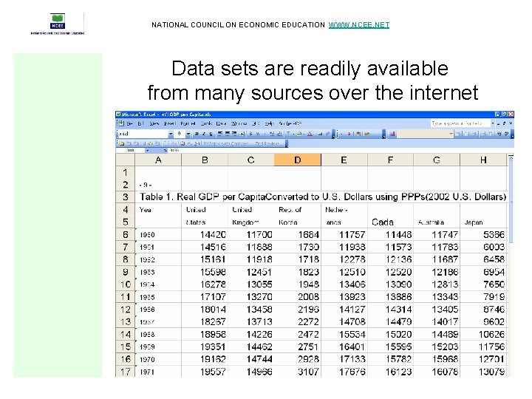Click the 'Type a question for help' box
Screen dimensions: 532x399
pyautogui.click(x=461, y=123)
